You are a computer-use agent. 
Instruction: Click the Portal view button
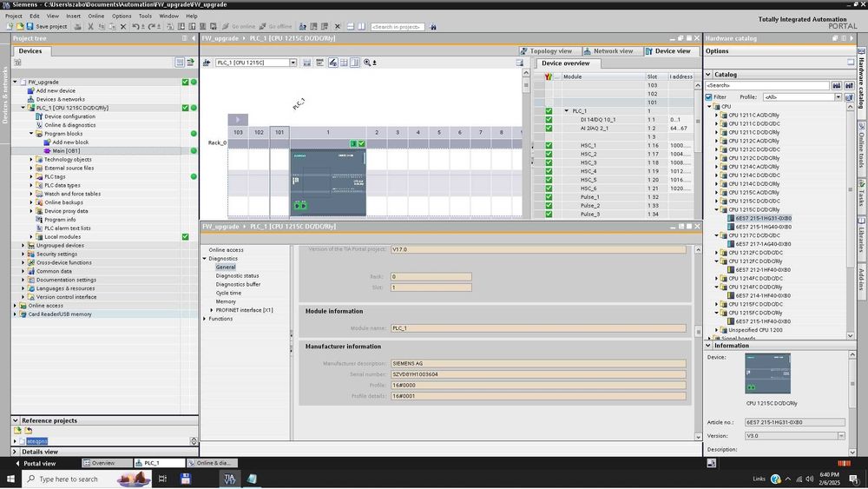coord(37,463)
